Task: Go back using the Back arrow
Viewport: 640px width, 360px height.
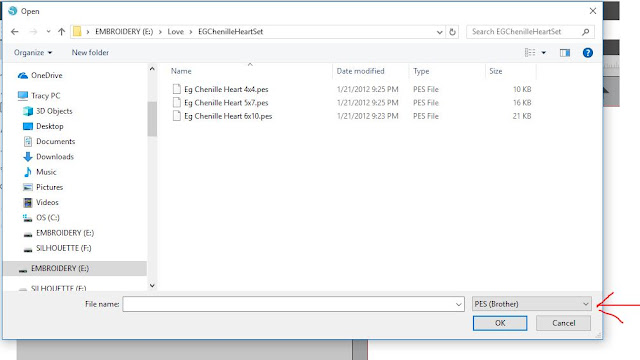Action: point(15,31)
